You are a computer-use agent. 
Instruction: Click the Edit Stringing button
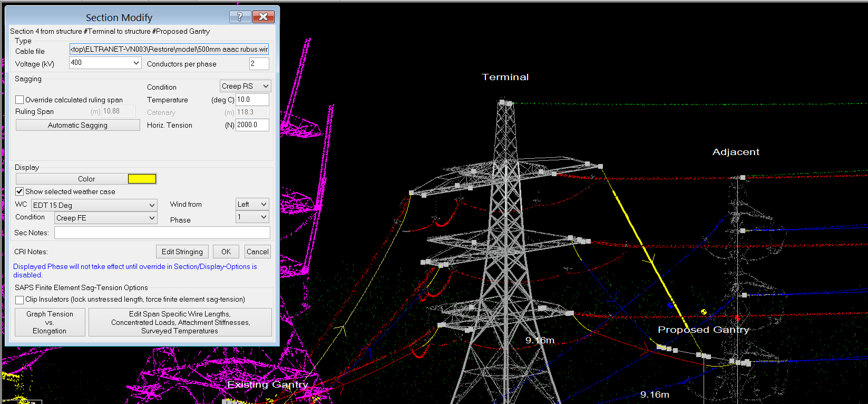coord(182,252)
